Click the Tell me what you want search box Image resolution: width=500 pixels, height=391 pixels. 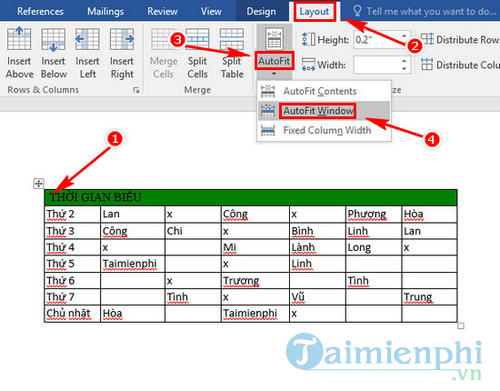[431, 11]
